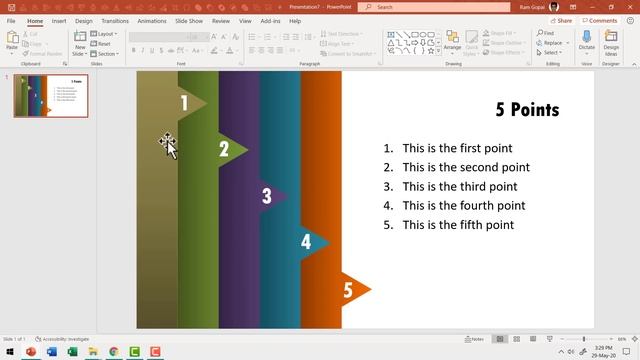This screenshot has height=360, width=640.
Task: Toggle Underline formatting
Action: [152, 51]
